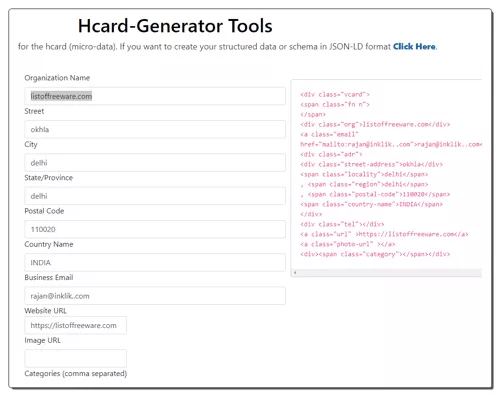Click the code line span class="fn n"
Image resolution: width=500 pixels, height=396 pixels.
(x=335, y=104)
